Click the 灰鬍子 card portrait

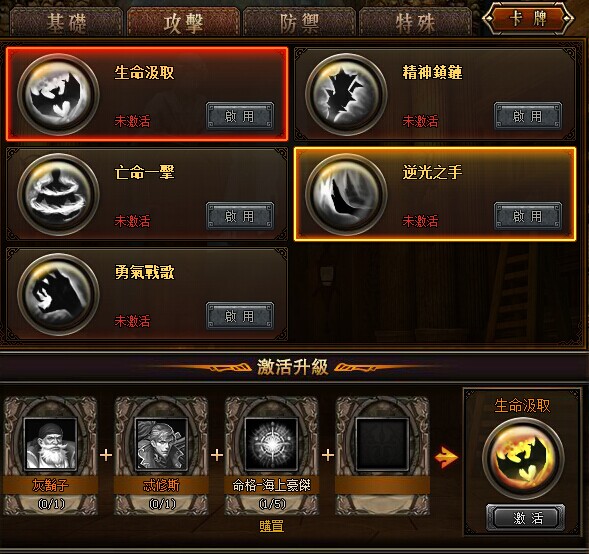tap(50, 444)
